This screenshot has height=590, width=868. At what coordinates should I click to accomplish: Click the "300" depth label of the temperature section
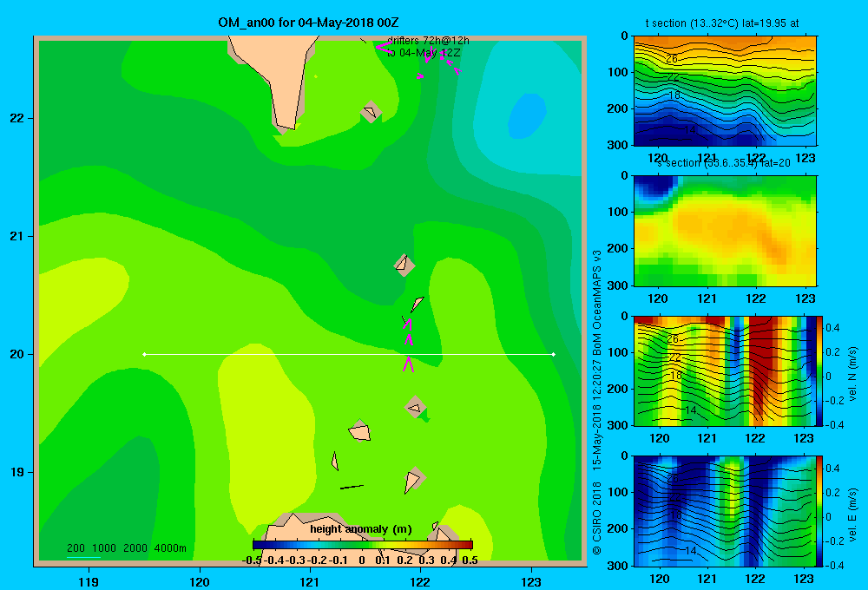tap(619, 145)
